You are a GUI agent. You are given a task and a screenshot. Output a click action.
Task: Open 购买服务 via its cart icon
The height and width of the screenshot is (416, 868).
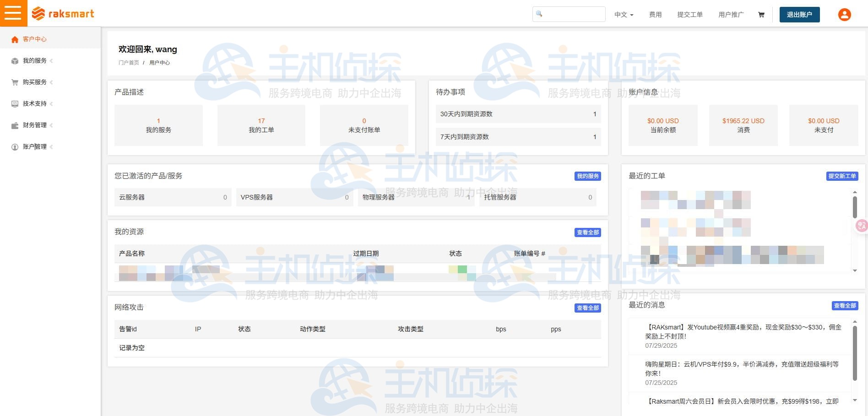coord(14,82)
